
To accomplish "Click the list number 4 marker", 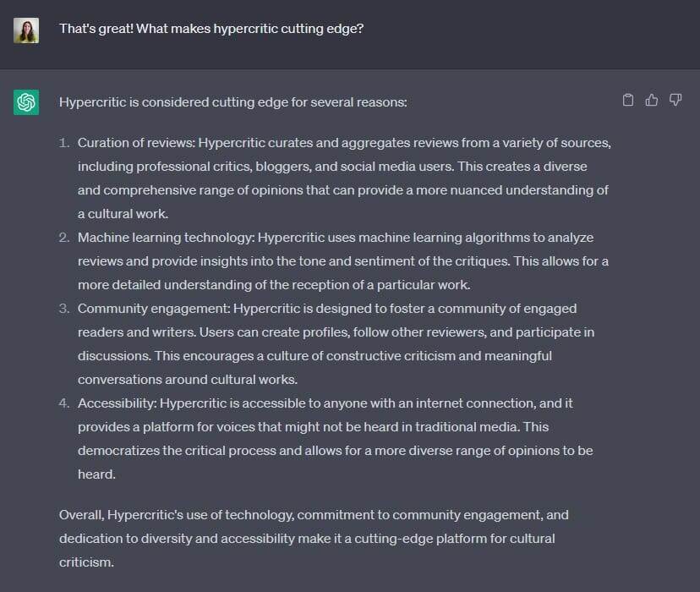I will pos(64,403).
